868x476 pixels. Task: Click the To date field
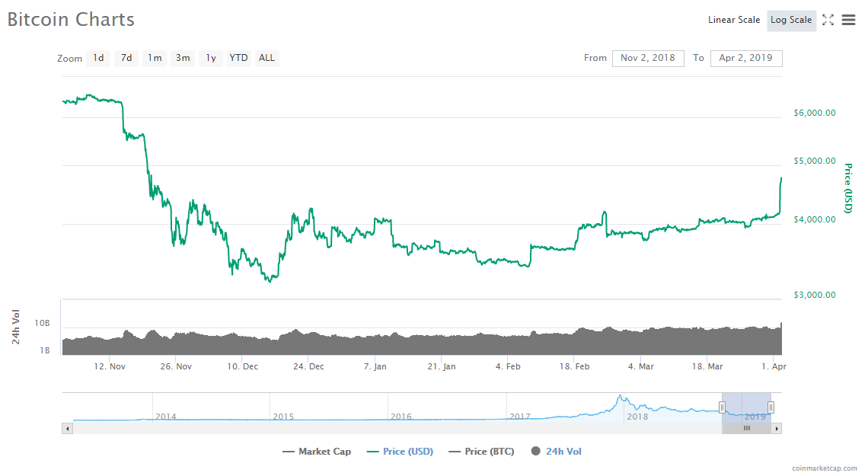point(745,58)
